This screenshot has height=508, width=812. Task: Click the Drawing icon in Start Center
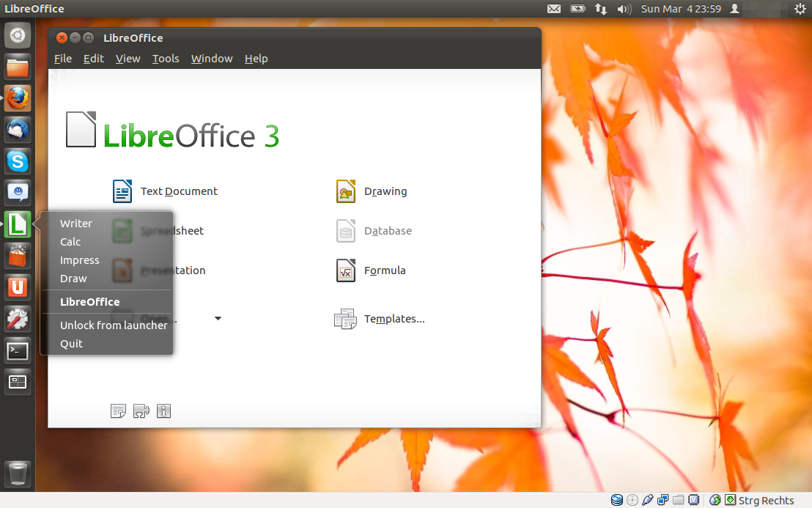coord(346,191)
